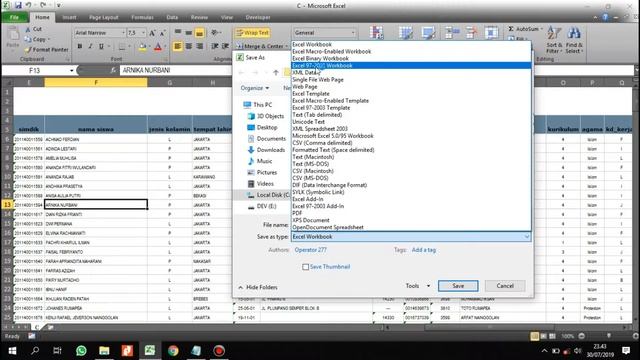Toggle Italic formatting in Font group
This screenshot has height=360, width=640.
pyautogui.click(x=90, y=47)
